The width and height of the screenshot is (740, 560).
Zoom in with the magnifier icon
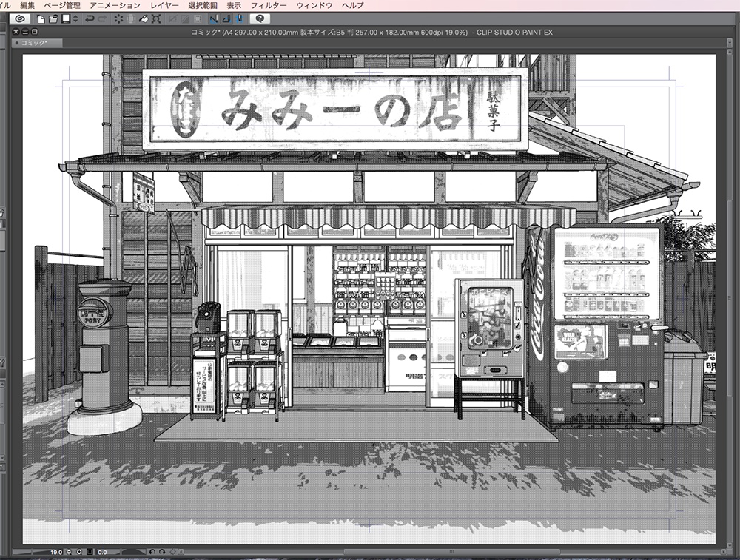click(x=79, y=553)
